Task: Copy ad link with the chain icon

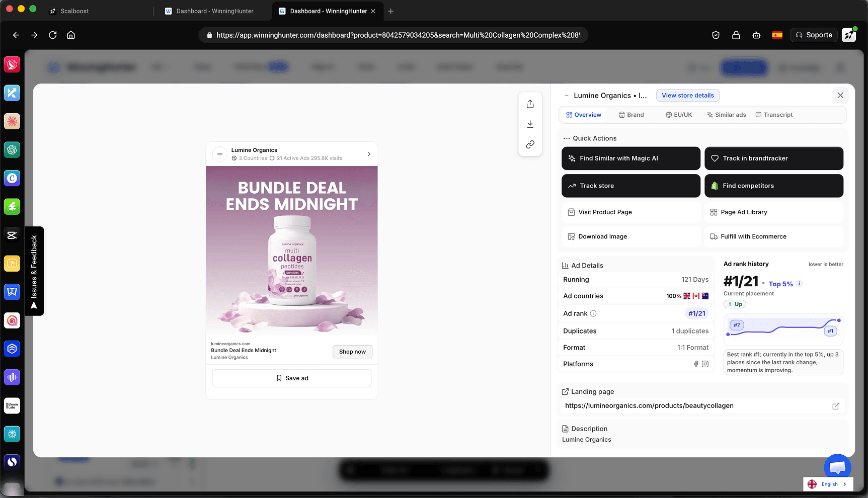Action: click(530, 144)
